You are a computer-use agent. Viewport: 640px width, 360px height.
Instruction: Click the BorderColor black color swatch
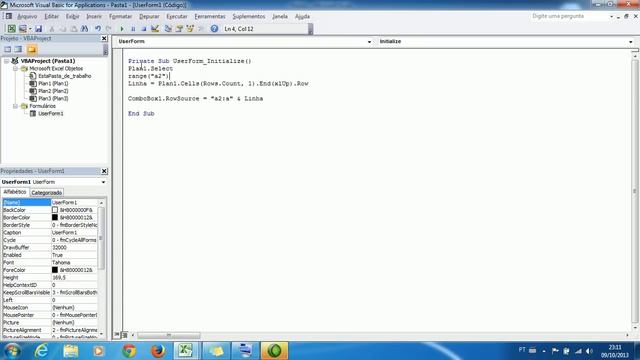click(55, 218)
